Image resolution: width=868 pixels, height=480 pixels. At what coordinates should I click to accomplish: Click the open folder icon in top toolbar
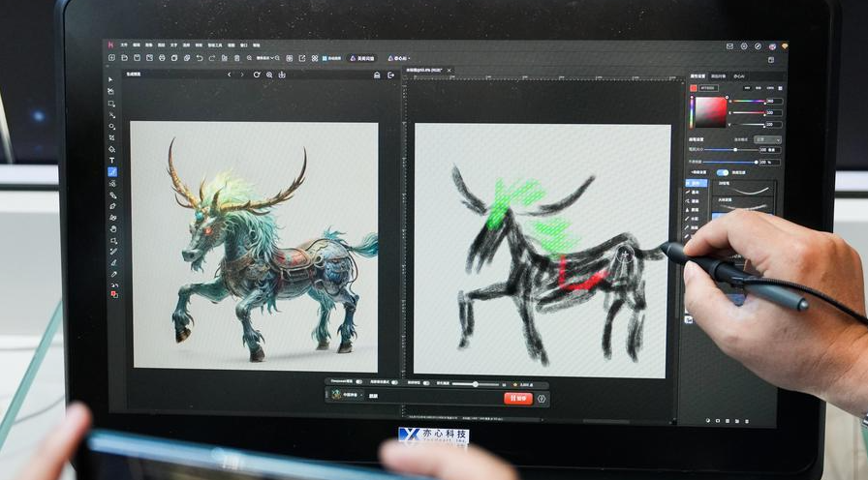124,57
